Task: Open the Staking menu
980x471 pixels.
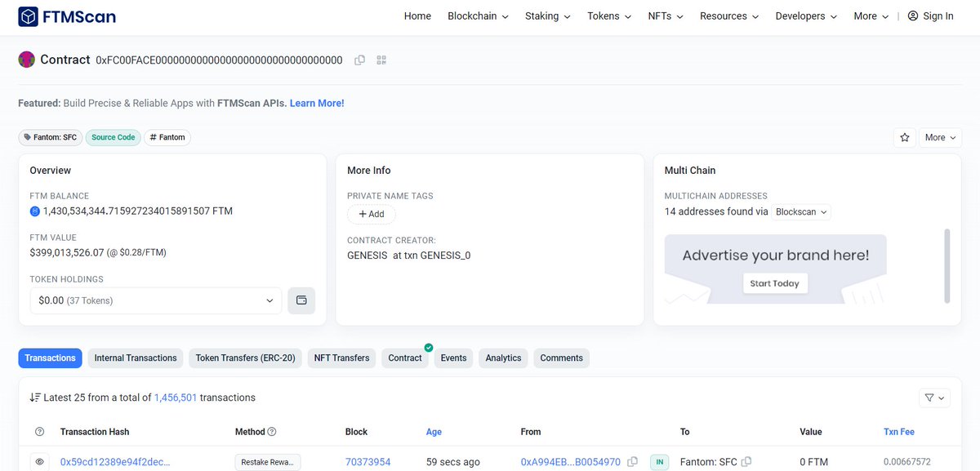Action: click(x=548, y=16)
